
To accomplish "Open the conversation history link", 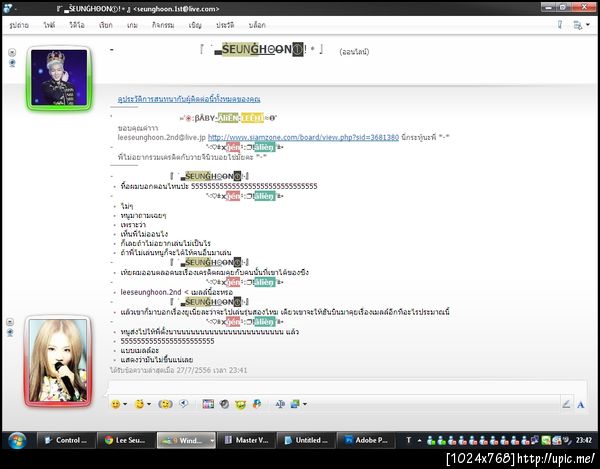I will [189, 99].
